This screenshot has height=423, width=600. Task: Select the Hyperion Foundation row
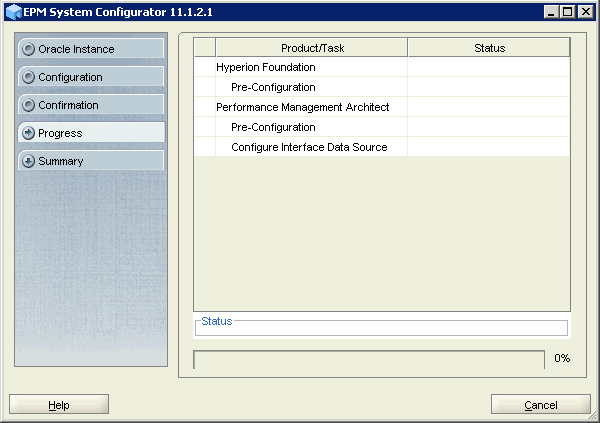[x=266, y=67]
